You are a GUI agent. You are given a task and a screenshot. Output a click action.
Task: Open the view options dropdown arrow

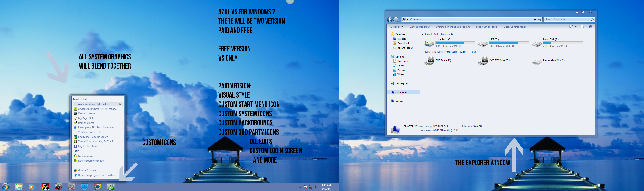[576, 27]
